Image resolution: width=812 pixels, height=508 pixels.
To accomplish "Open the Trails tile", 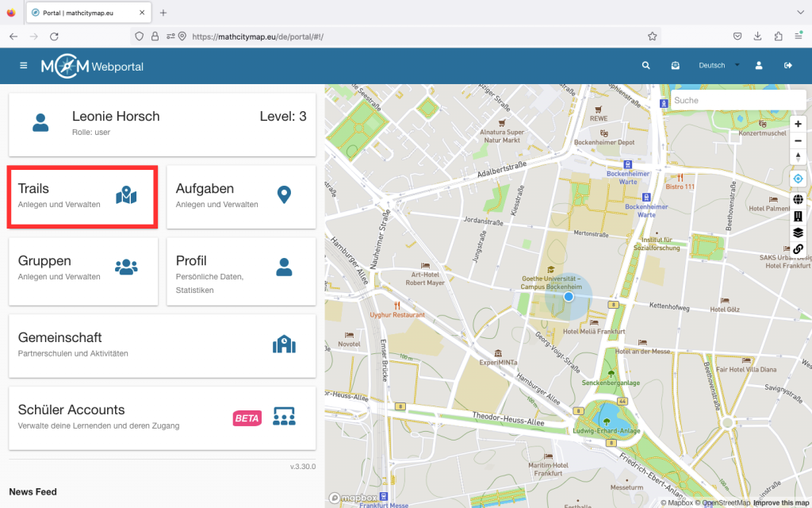I will [82, 196].
